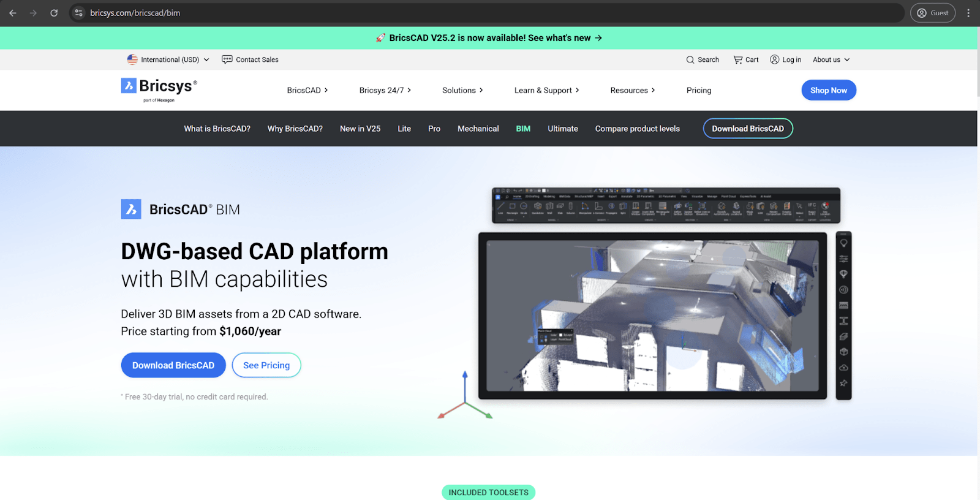Click the INCLUDED TOOLSETS badge
This screenshot has height=500, width=980.
[x=488, y=493]
